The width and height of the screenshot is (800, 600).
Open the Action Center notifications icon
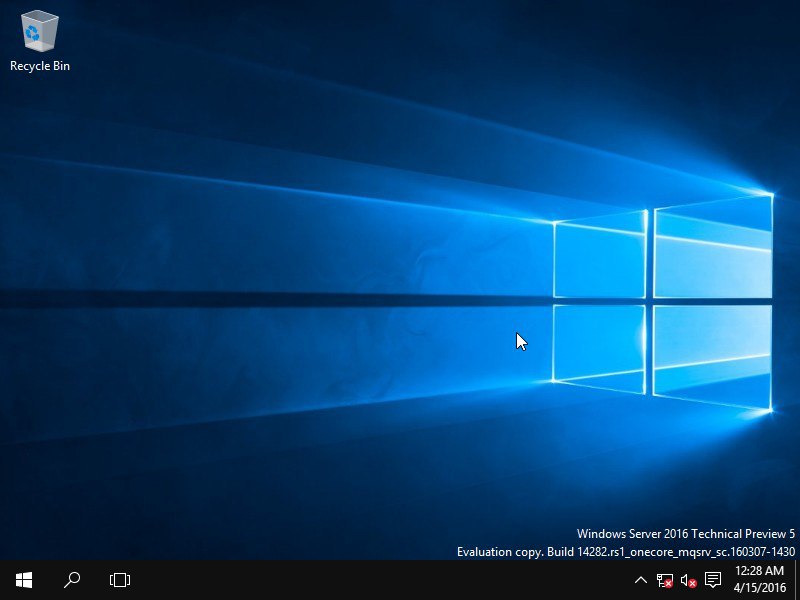point(713,580)
